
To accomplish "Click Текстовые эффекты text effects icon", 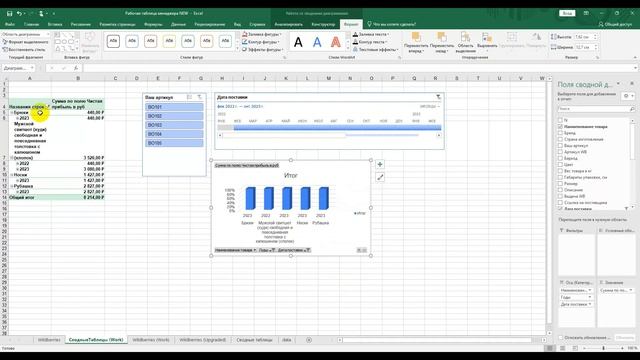I will [x=355, y=49].
